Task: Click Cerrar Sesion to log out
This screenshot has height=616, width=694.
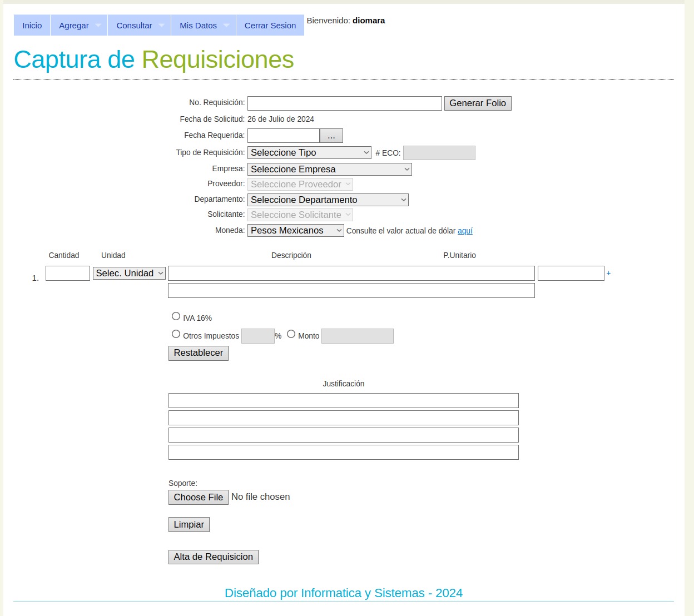Action: (x=270, y=26)
